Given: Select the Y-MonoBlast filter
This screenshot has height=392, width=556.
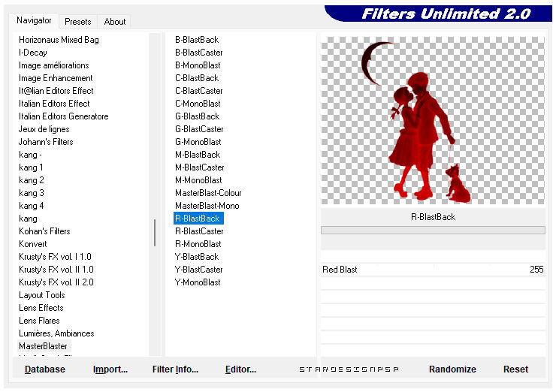Looking at the screenshot, I should [198, 282].
